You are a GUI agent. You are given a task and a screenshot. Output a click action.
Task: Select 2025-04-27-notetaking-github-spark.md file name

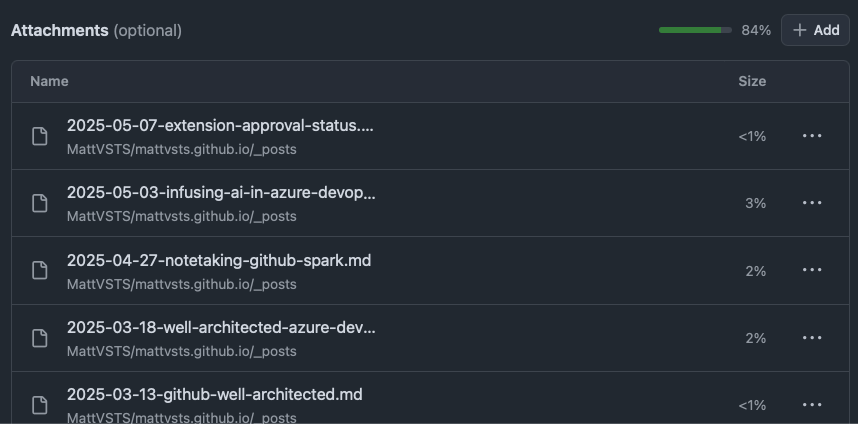point(219,260)
